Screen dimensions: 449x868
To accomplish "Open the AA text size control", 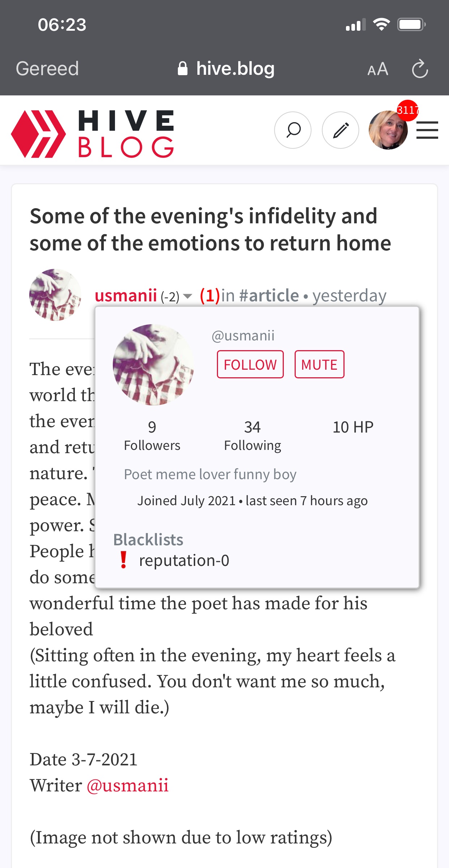I will pos(378,69).
